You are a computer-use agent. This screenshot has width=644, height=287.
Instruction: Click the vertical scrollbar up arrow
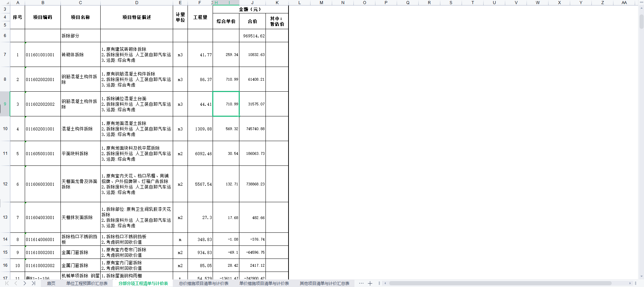point(641,7)
